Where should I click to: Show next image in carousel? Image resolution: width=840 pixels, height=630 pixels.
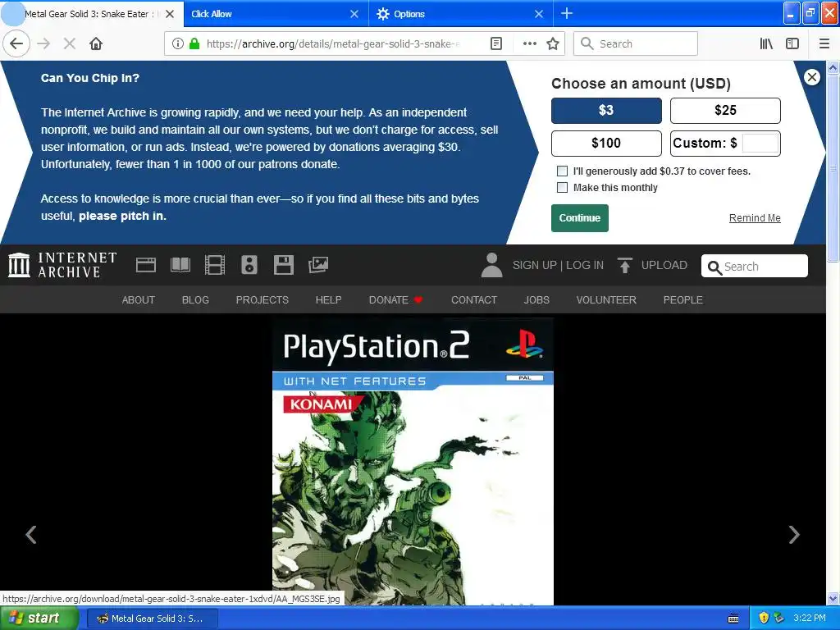point(794,534)
